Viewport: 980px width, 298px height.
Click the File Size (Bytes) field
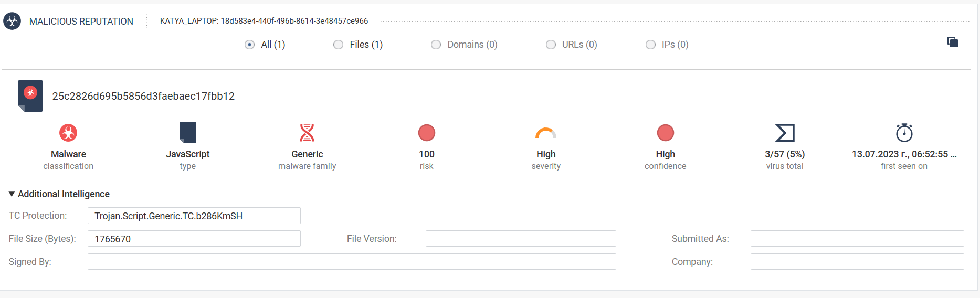coord(194,239)
